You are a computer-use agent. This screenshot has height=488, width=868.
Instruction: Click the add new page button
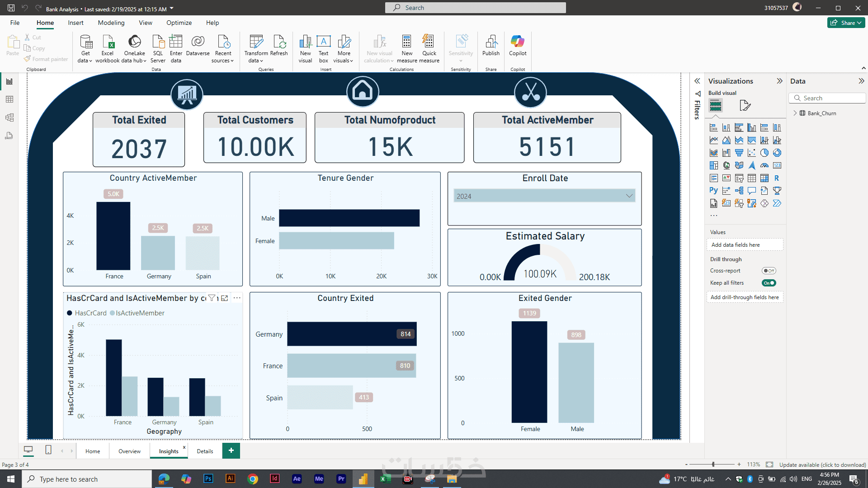pos(231,450)
